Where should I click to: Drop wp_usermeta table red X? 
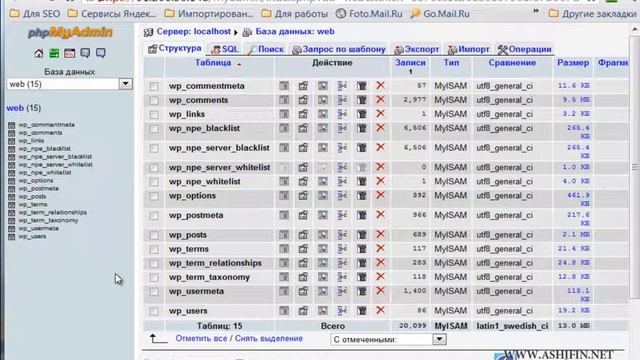pyautogui.click(x=380, y=291)
